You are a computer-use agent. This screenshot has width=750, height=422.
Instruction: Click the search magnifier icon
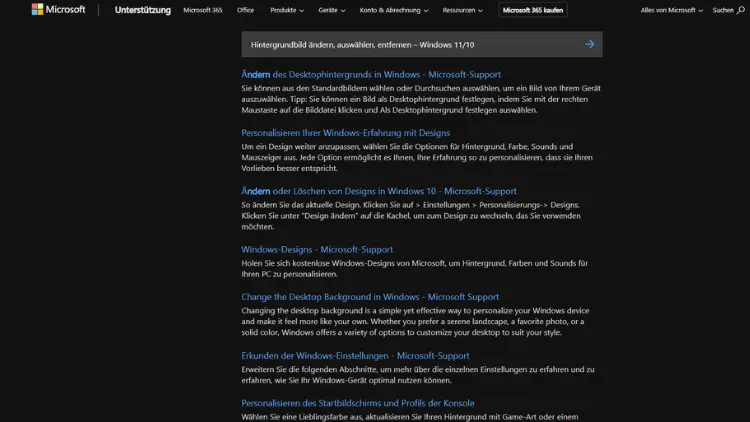[x=740, y=10]
